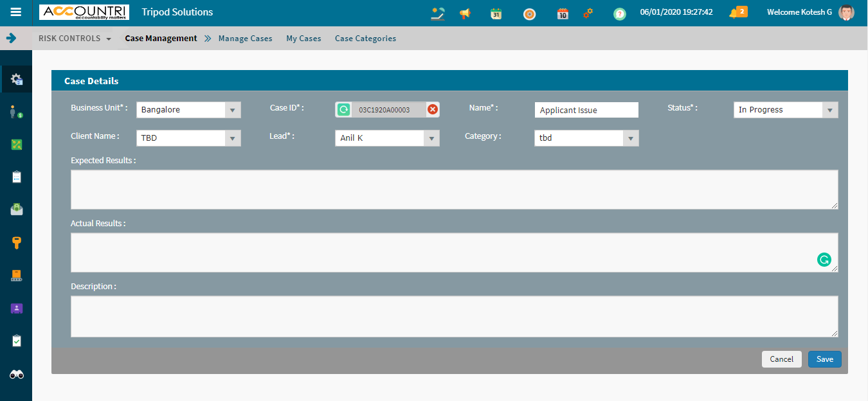Open the orange gears settings icon
The height and width of the screenshot is (401, 868).
(588, 13)
